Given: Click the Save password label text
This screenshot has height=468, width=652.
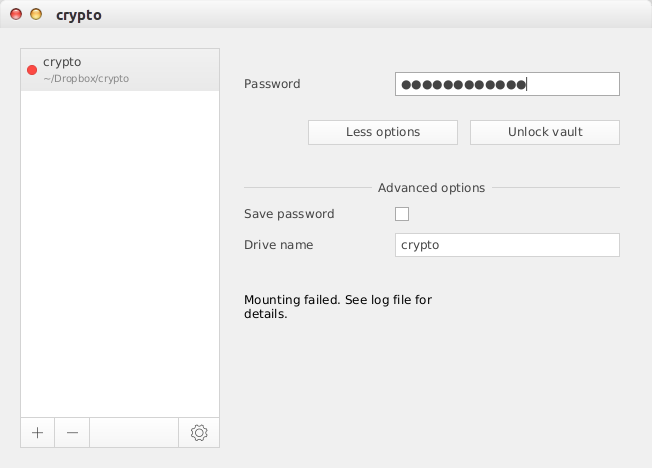Looking at the screenshot, I should point(289,214).
